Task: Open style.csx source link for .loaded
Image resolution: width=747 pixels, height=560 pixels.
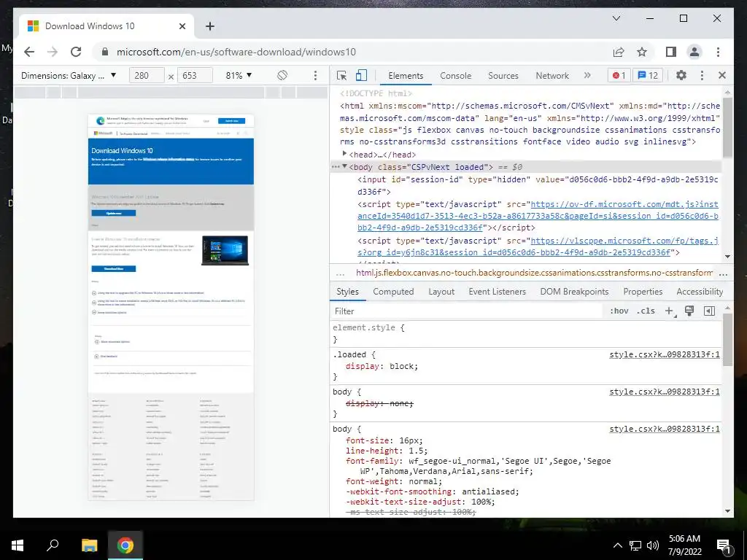Action: tap(665, 355)
